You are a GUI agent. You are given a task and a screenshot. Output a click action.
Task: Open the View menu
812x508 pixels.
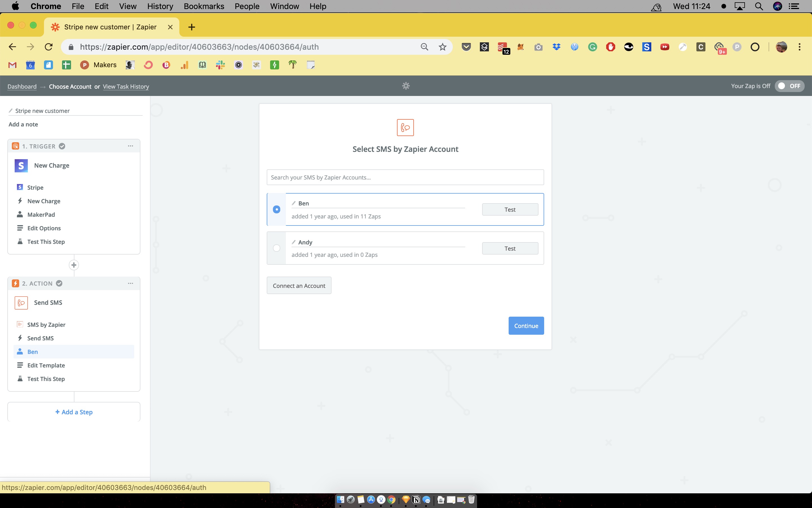click(127, 6)
